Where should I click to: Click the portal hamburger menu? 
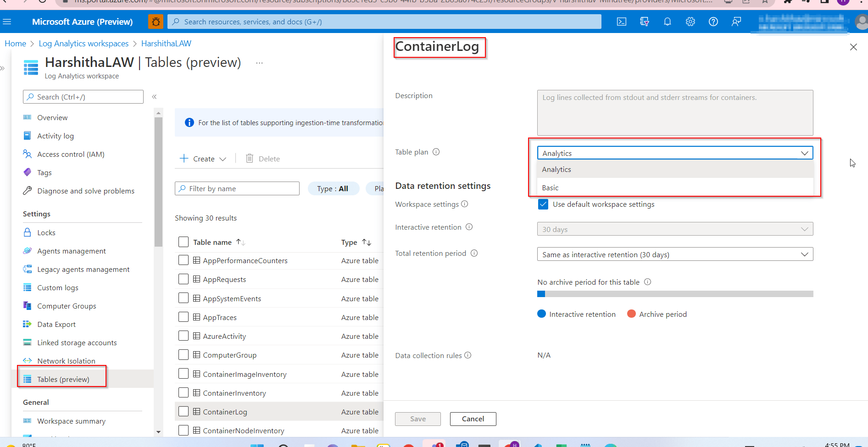7,22
